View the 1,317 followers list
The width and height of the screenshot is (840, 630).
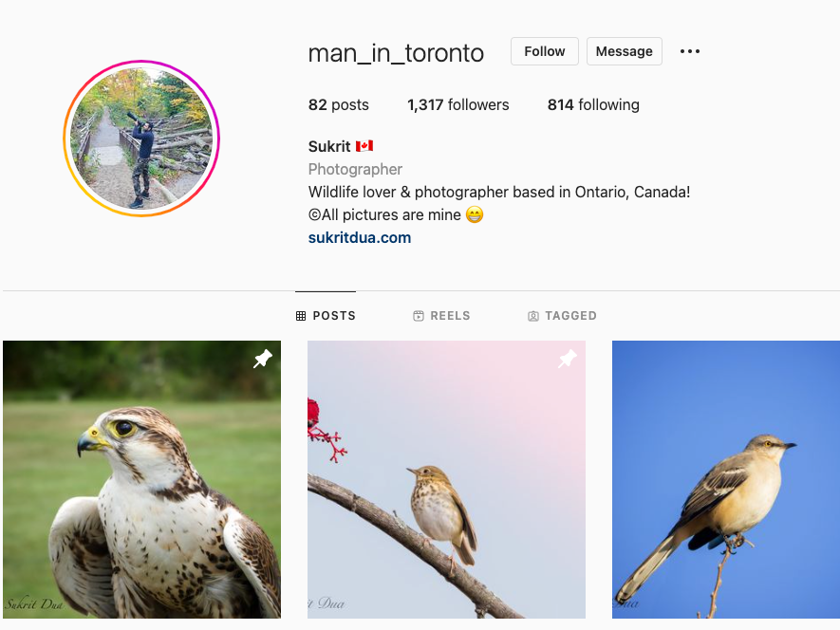pos(458,105)
